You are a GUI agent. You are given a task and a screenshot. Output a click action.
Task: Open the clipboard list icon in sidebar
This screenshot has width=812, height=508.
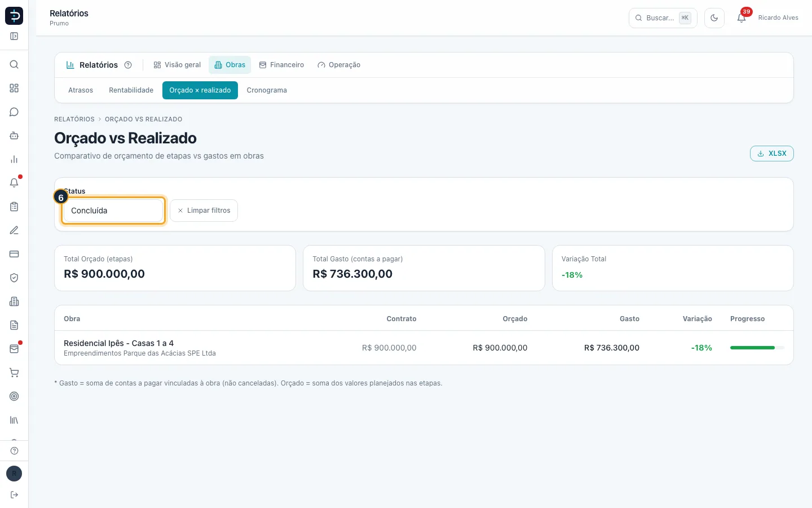click(14, 207)
